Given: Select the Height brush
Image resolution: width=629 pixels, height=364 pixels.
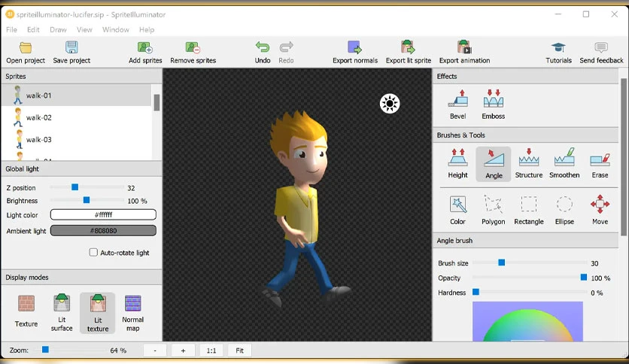Looking at the screenshot, I should pyautogui.click(x=457, y=163).
